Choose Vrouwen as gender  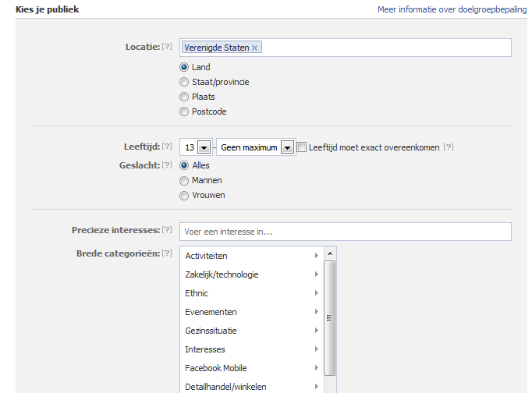tap(184, 195)
